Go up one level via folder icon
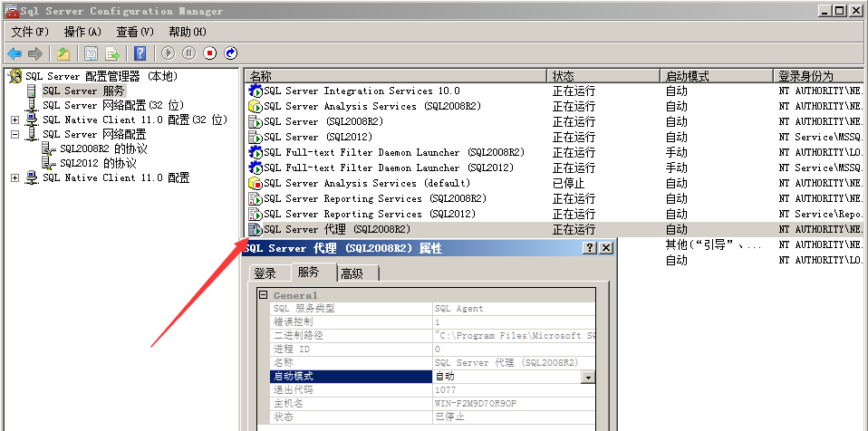 click(63, 53)
